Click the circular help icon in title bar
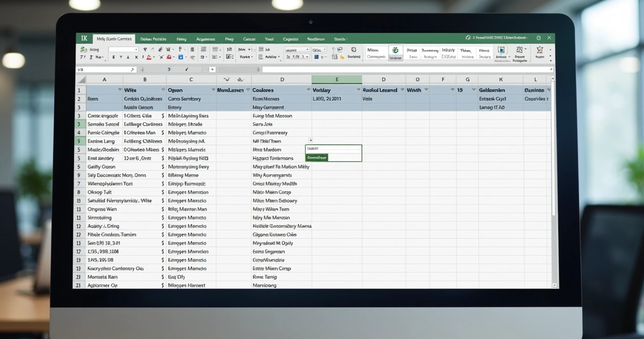 coord(539,38)
